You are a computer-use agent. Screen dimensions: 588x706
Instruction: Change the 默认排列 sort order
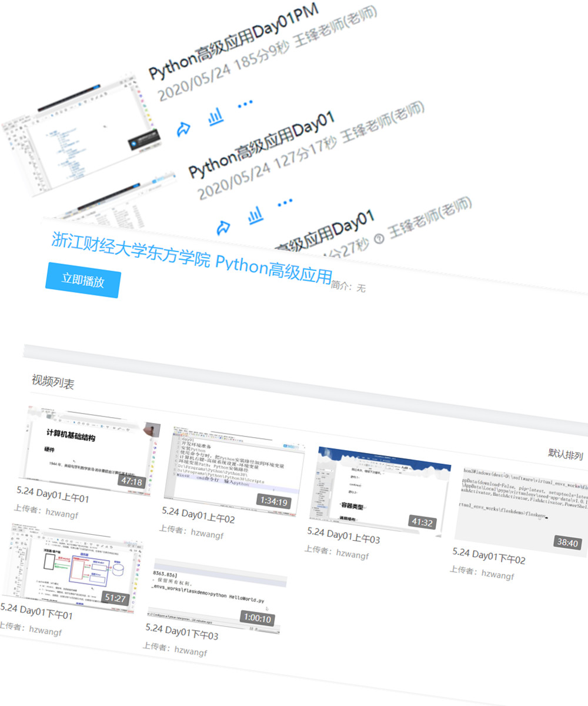pos(565,454)
